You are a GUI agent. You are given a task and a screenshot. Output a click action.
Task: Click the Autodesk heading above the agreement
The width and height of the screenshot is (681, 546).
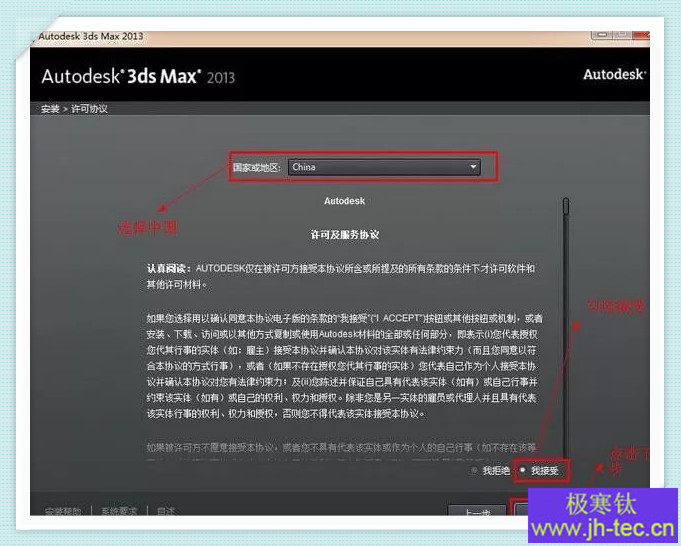(x=344, y=201)
